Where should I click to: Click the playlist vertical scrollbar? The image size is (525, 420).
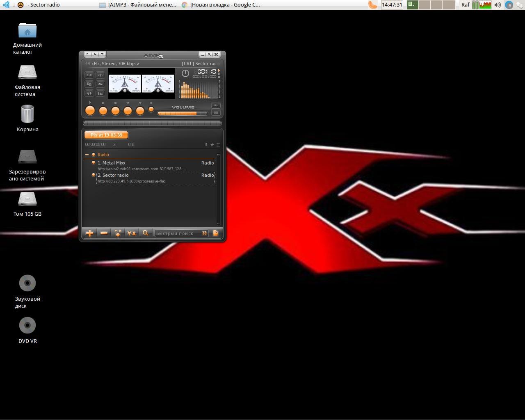[218, 189]
